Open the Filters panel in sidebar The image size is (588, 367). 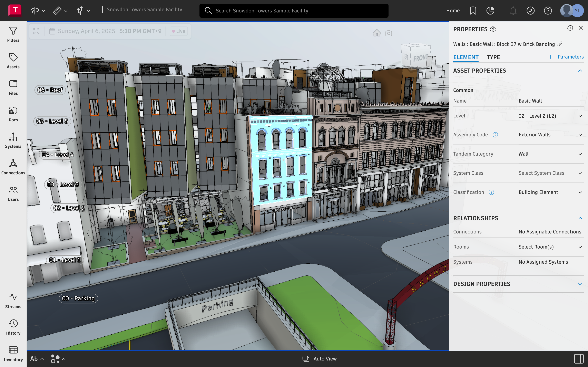[13, 34]
